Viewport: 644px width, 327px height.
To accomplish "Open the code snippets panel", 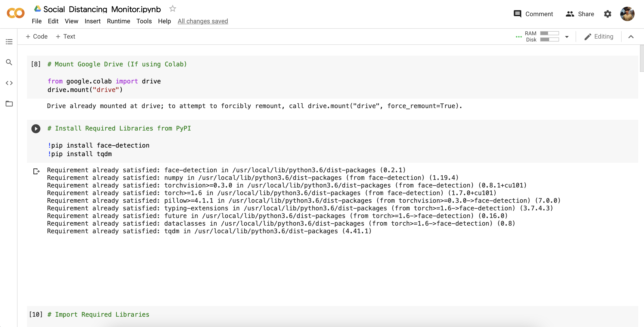I will (x=9, y=83).
